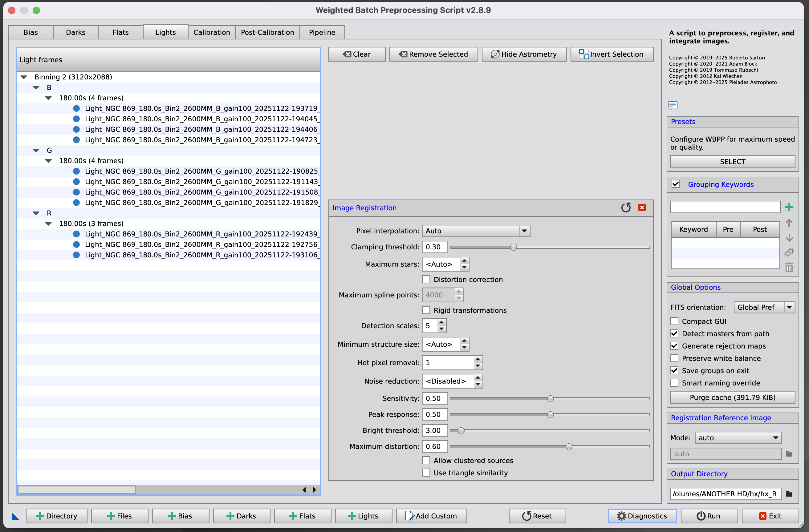Screen dimensions: 809x532
Task: Enable Distortion correction checkbox
Action: point(426,279)
